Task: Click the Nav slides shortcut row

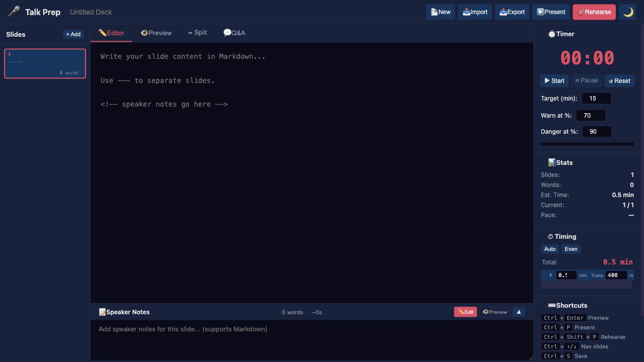Action: (575, 346)
